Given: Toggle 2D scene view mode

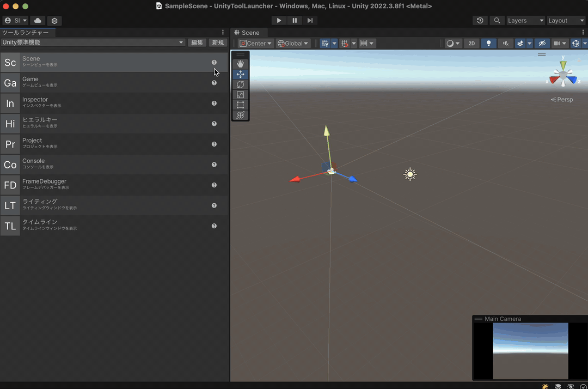Looking at the screenshot, I should coord(471,44).
